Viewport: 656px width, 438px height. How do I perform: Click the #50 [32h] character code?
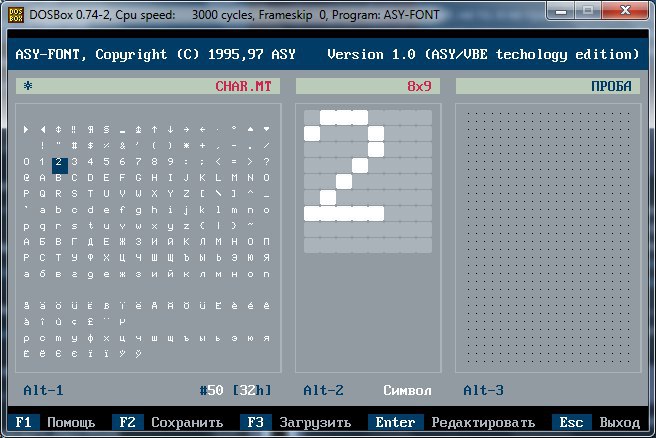click(x=236, y=390)
